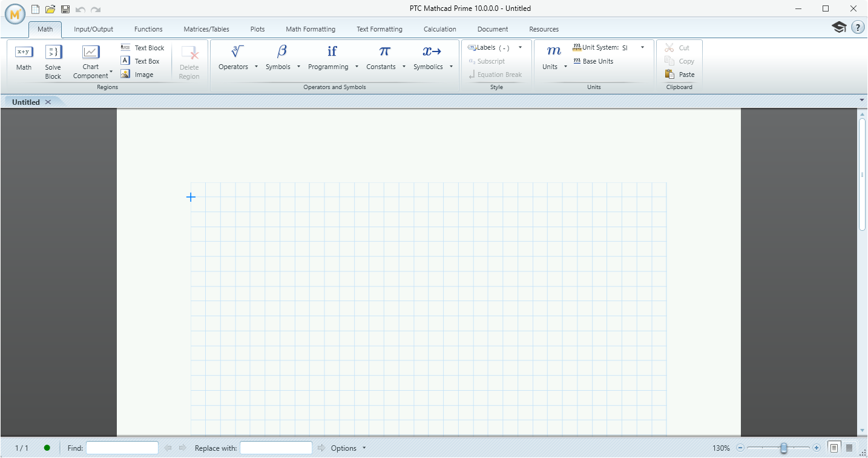Insert a Solve Block

53,59
